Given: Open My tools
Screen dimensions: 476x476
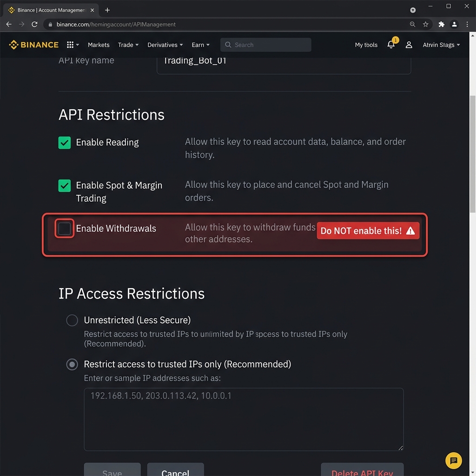Looking at the screenshot, I should (x=366, y=45).
